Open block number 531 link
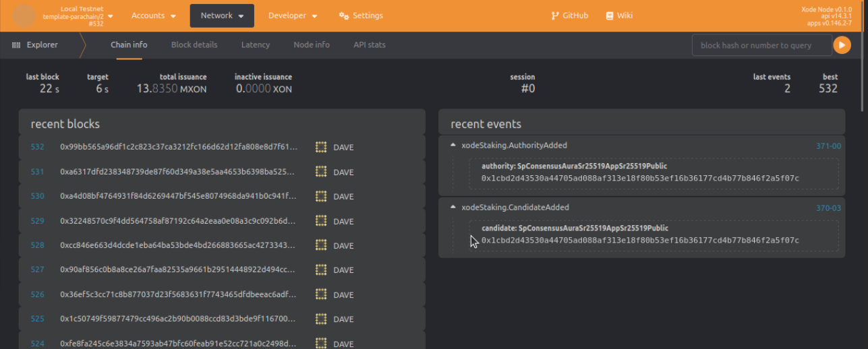Image resolution: width=868 pixels, height=349 pixels. 37,172
